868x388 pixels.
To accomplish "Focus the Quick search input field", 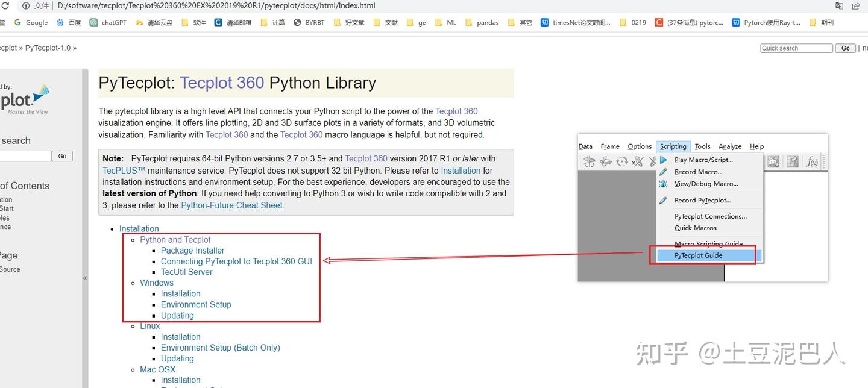I will pos(796,48).
